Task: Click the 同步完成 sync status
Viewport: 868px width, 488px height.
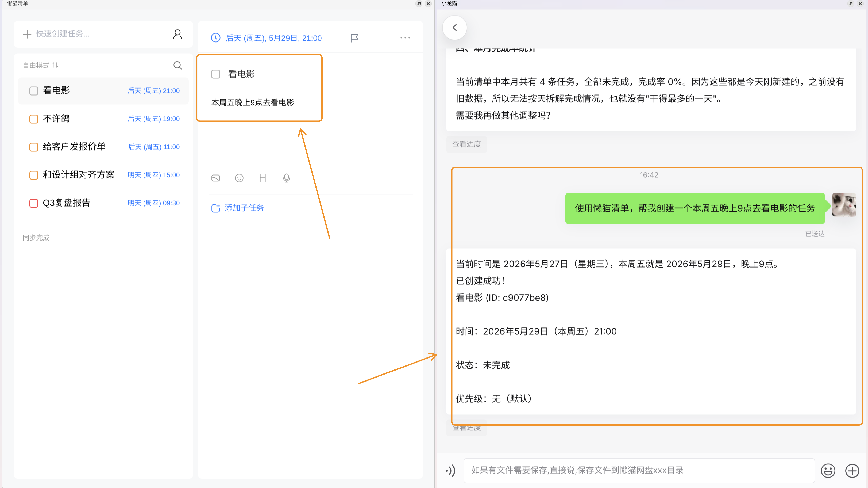Action: click(x=36, y=238)
